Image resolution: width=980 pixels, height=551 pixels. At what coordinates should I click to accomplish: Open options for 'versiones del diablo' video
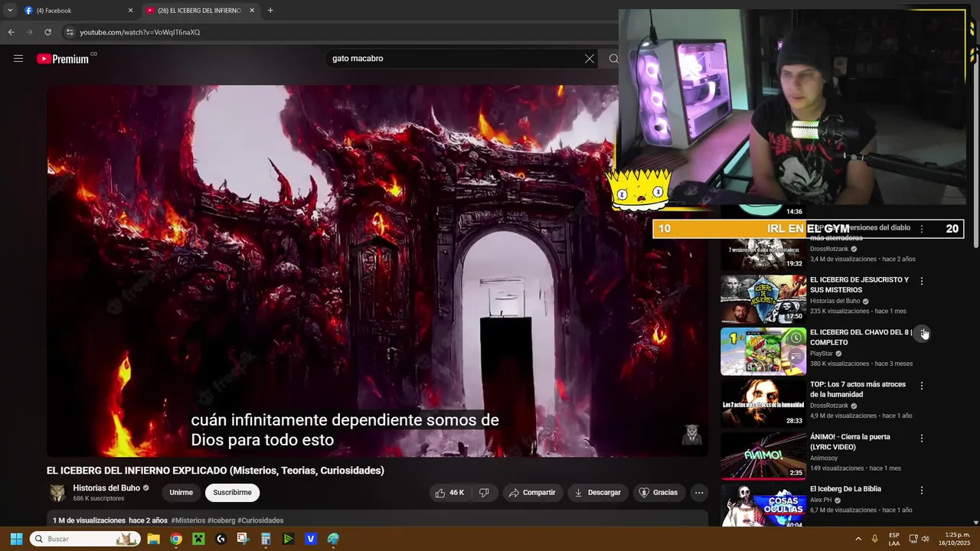point(922,229)
